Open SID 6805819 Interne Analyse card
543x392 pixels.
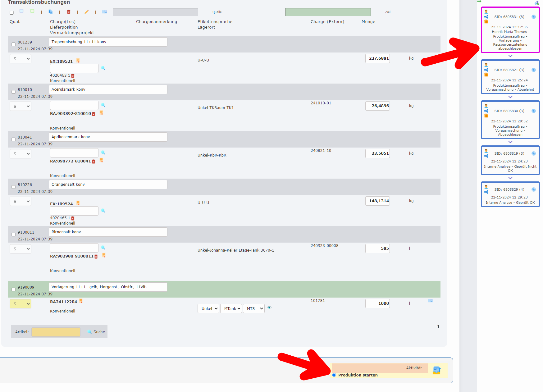tap(510, 161)
